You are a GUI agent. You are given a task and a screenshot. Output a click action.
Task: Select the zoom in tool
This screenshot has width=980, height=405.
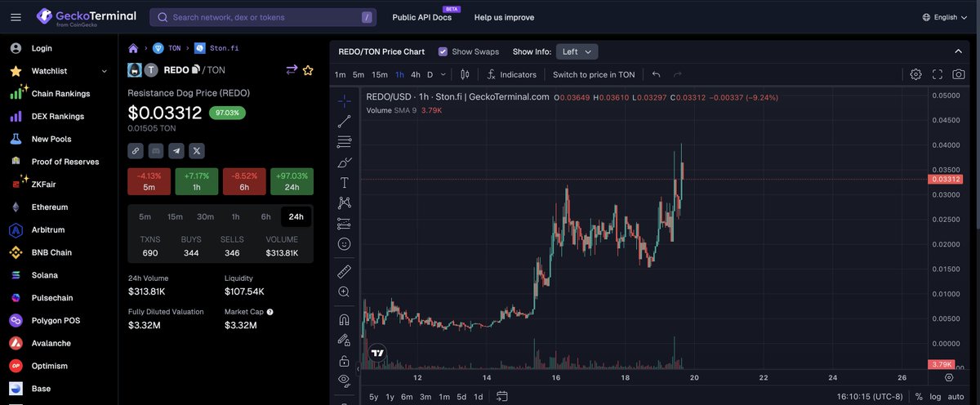click(x=344, y=292)
